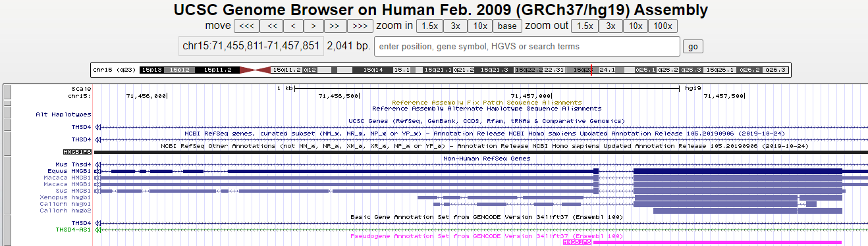
Task: Click the double-arrow icon beside THSD4-AS1
Action: [x=98, y=230]
